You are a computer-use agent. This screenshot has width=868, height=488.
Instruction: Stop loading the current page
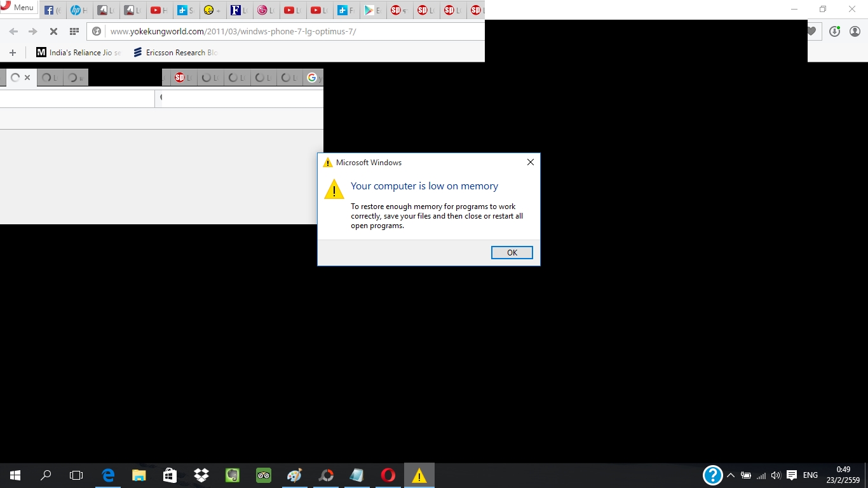[53, 31]
